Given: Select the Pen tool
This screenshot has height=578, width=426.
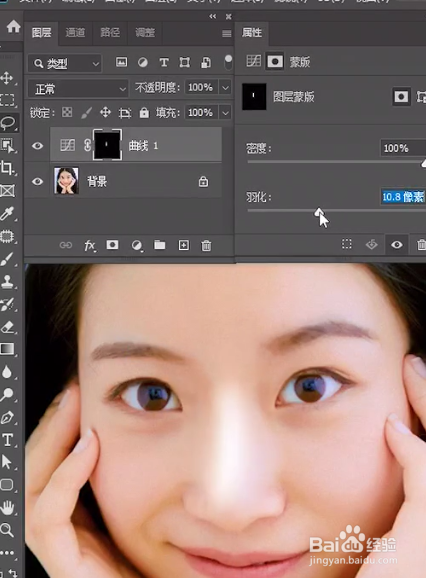Looking at the screenshot, I should coord(7,418).
